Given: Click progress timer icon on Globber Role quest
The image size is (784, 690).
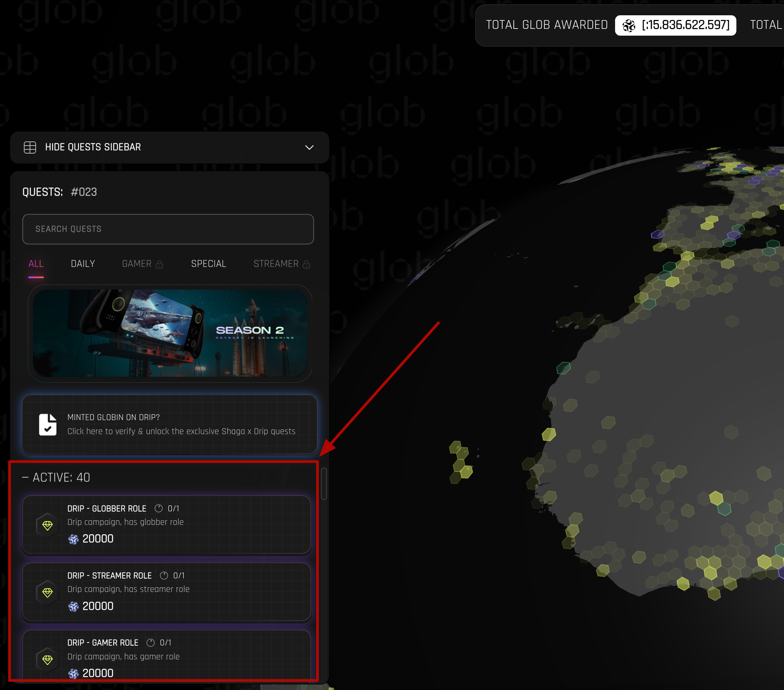Looking at the screenshot, I should coord(159,508).
